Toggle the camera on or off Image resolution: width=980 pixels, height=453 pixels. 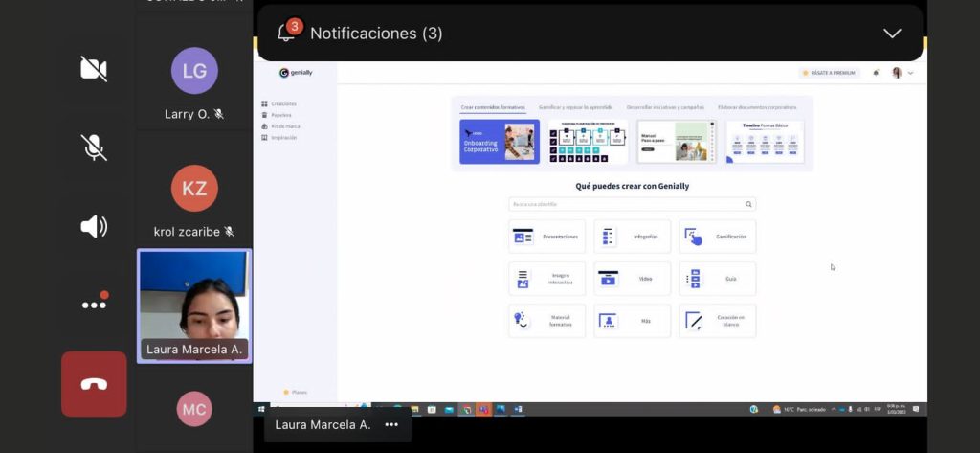[94, 69]
